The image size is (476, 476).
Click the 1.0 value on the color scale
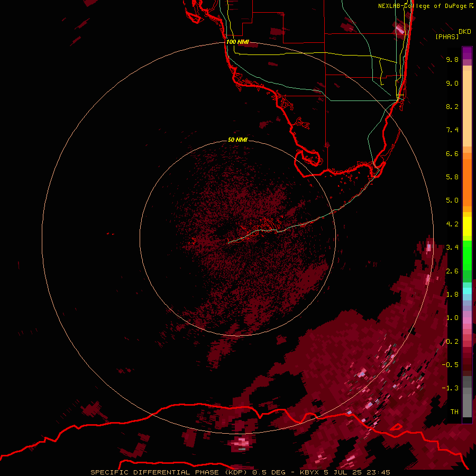click(452, 318)
